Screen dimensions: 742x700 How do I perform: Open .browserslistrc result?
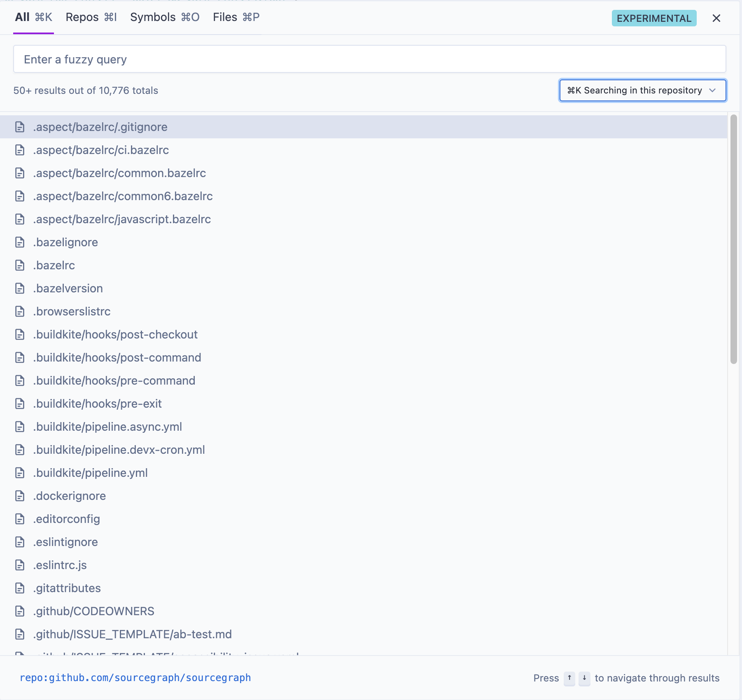point(364,311)
